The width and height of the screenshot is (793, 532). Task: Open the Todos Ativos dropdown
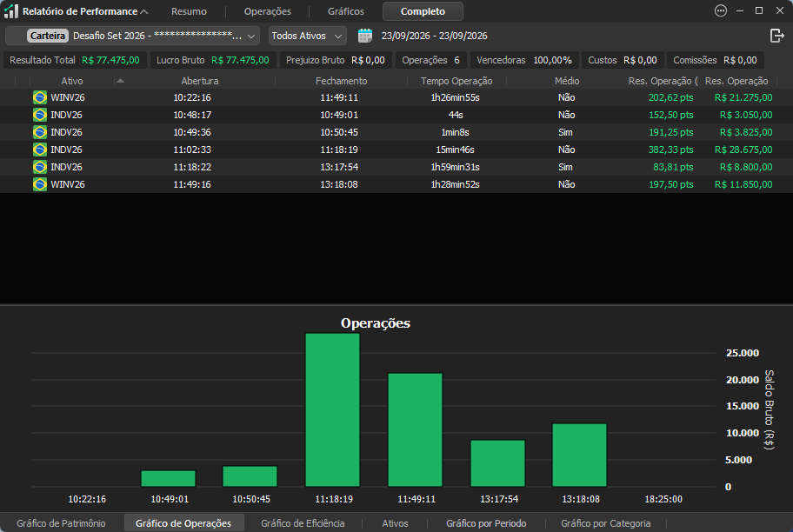click(308, 36)
